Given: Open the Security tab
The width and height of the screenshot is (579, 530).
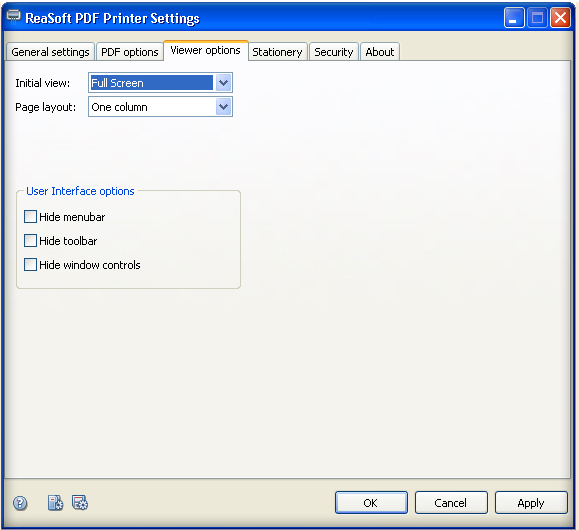Looking at the screenshot, I should (x=333, y=52).
